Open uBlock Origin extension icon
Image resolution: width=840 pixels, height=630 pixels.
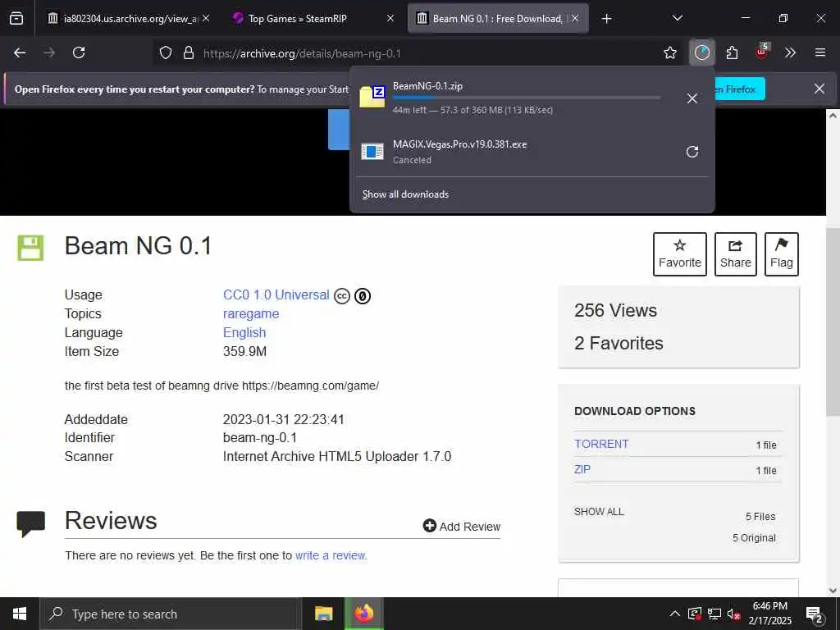point(762,52)
